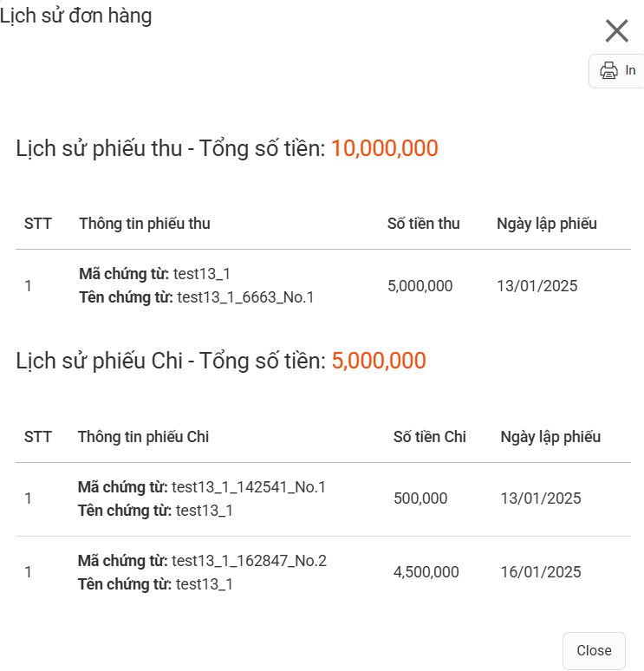
Task: Click receipt name test13_1_6663_No.1
Action: coord(245,297)
